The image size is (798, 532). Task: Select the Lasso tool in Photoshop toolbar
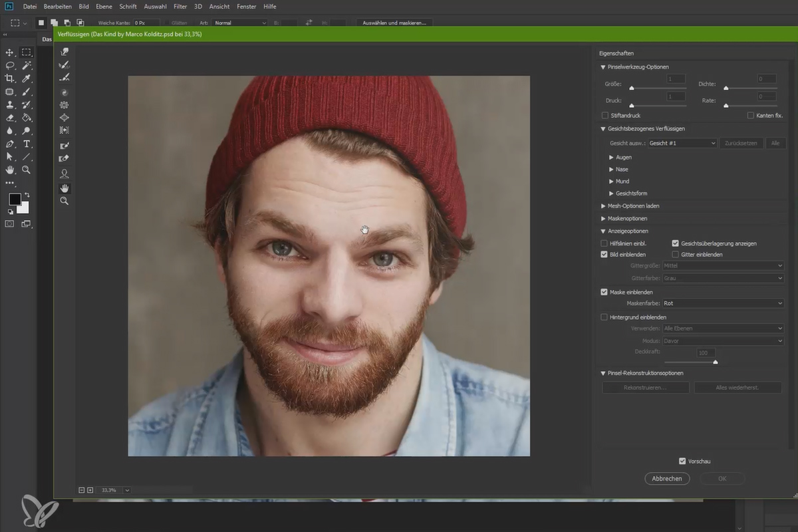point(10,65)
